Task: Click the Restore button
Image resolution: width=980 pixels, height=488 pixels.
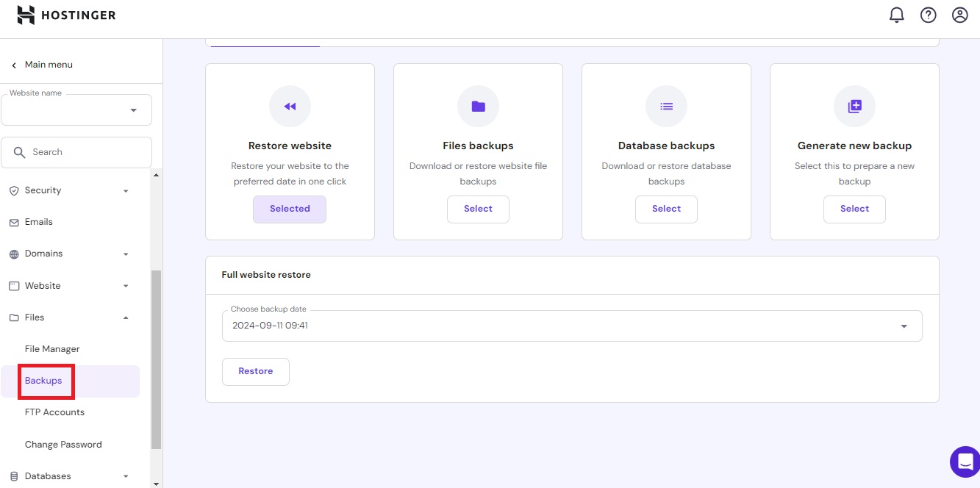Action: click(x=255, y=371)
